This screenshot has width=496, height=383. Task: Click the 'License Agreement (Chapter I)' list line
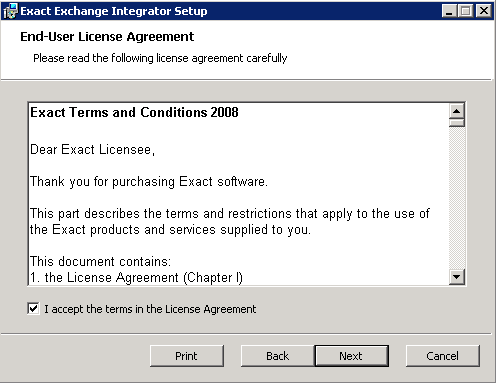pyautogui.click(x=136, y=278)
